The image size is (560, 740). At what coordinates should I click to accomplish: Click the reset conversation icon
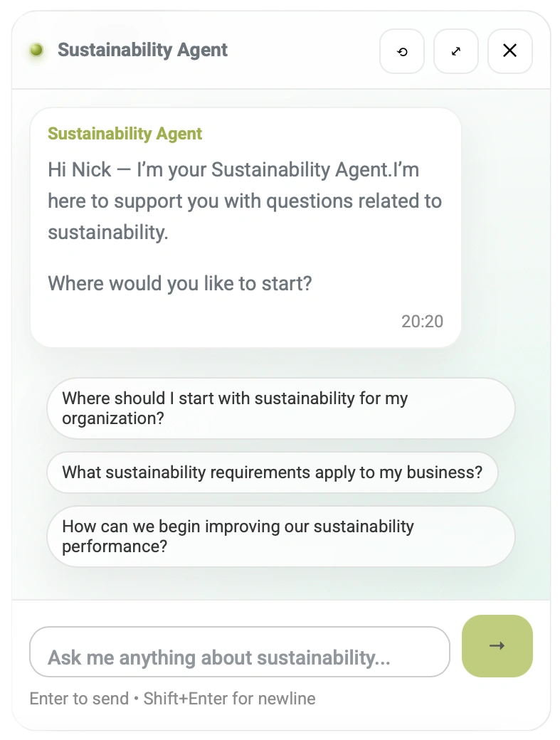pyautogui.click(x=402, y=51)
